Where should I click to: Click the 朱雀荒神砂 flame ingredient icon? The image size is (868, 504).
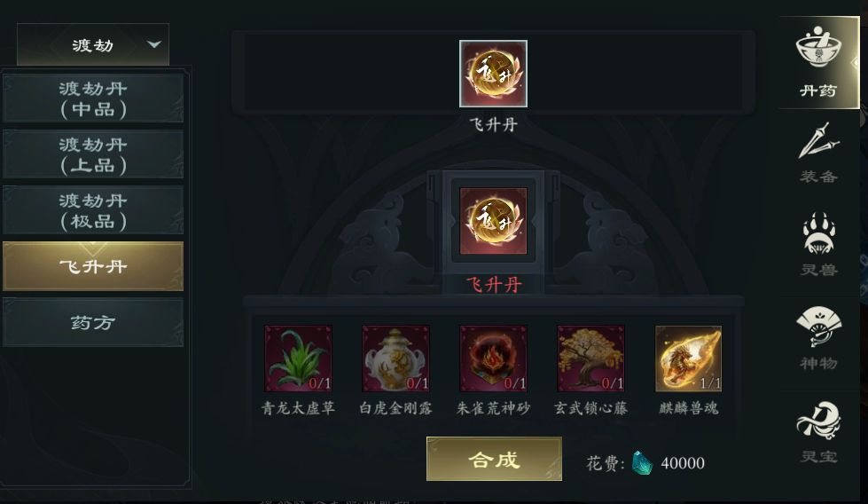tap(493, 358)
